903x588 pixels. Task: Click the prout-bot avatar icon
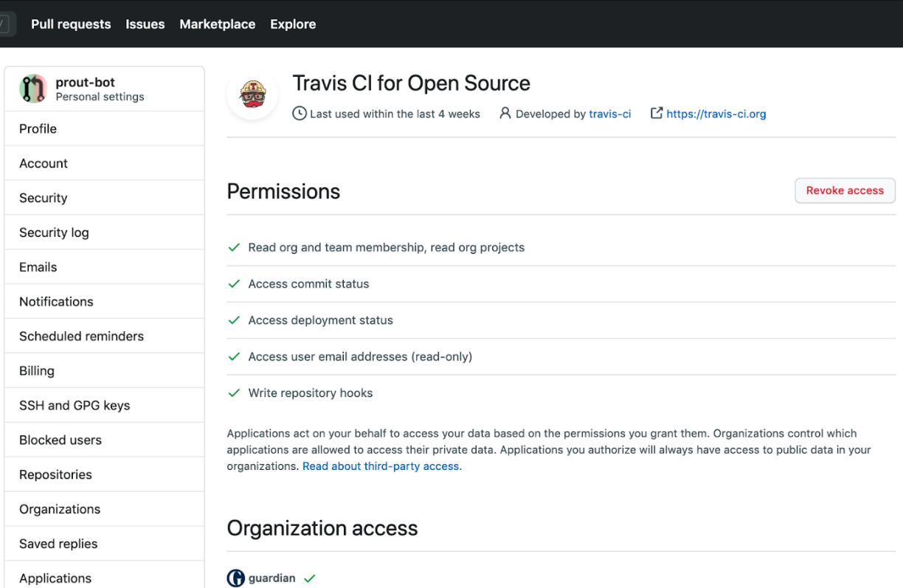[x=33, y=89]
